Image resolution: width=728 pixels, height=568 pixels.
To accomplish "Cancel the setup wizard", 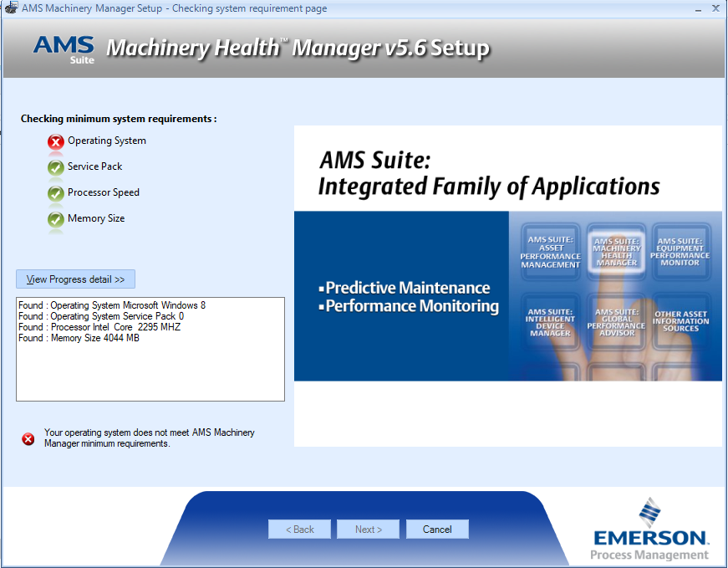I will pyautogui.click(x=437, y=530).
